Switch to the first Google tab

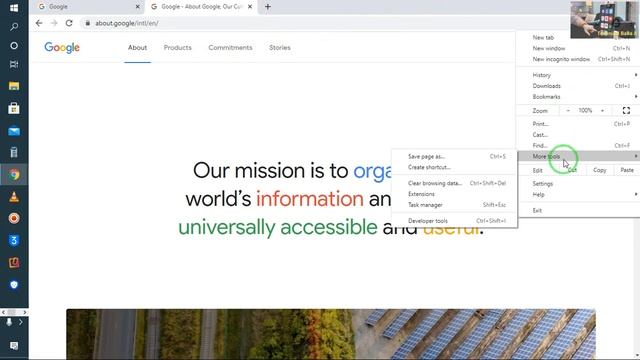[x=89, y=7]
